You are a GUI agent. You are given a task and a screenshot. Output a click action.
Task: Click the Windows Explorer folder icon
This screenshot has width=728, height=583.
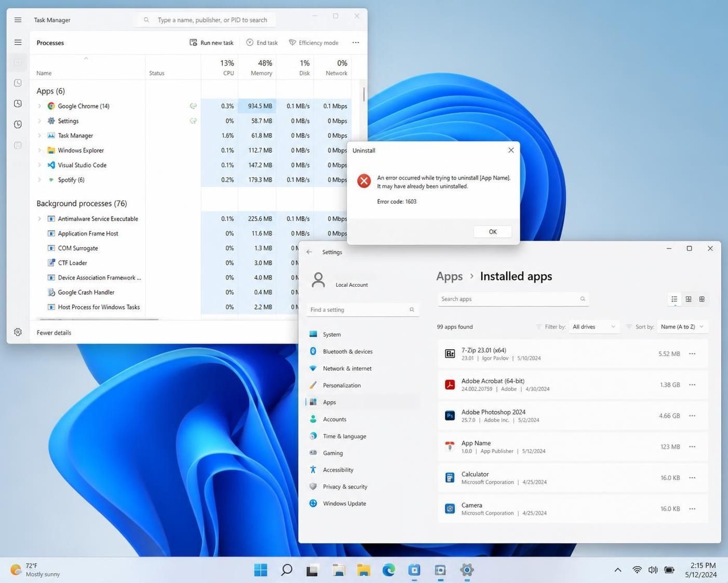[x=51, y=150]
